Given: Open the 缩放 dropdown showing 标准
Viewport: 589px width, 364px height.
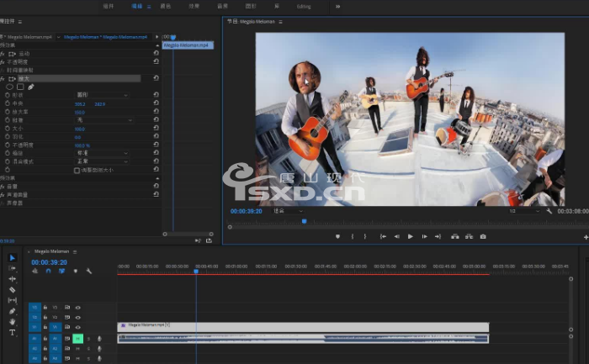Looking at the screenshot, I should 102,153.
